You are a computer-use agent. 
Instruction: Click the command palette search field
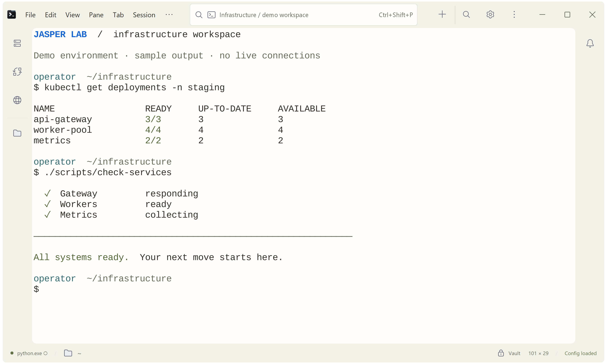click(x=303, y=15)
